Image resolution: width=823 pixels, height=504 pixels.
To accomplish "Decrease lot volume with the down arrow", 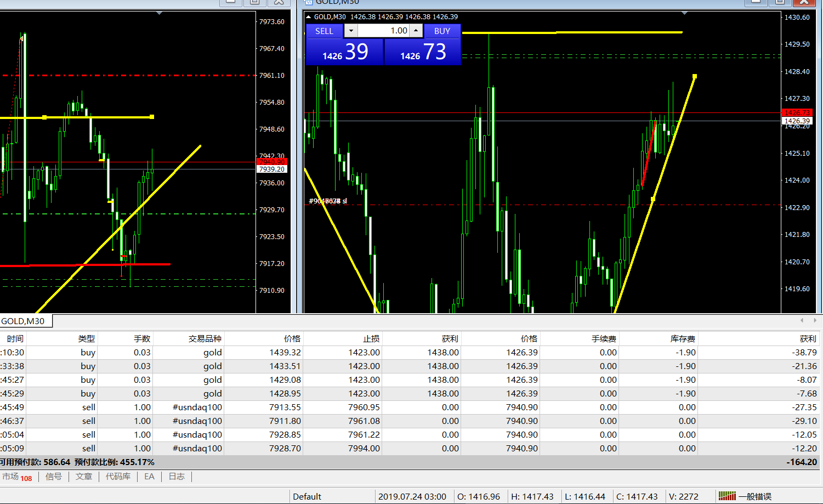I will coord(351,31).
